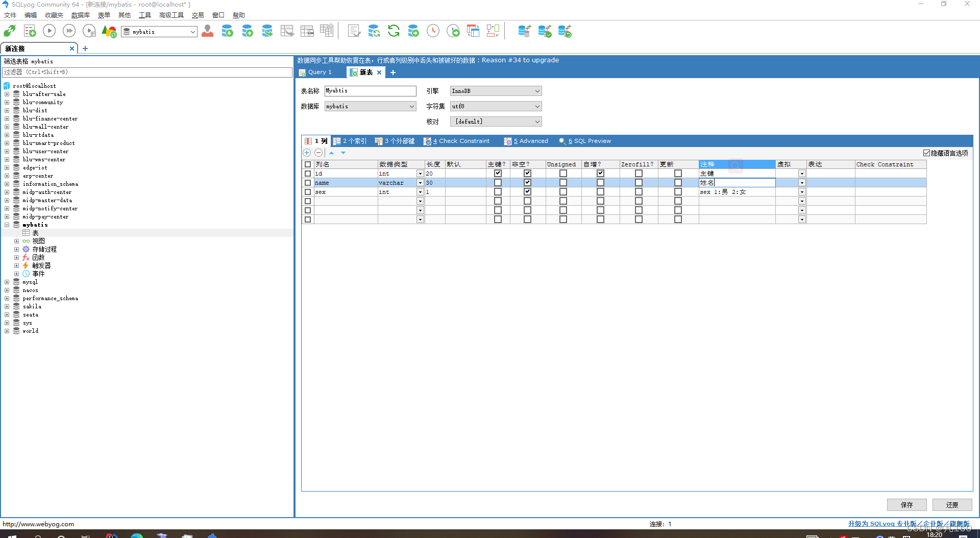Image resolution: width=980 pixels, height=538 pixels.
Task: Click the 还原 button
Action: 952,505
